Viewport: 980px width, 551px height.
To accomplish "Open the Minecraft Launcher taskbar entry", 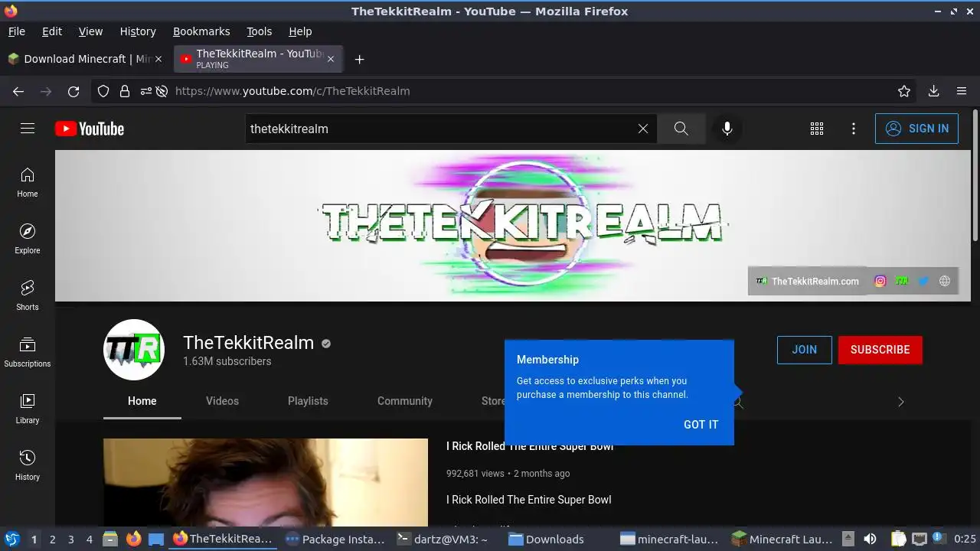I will pos(782,540).
